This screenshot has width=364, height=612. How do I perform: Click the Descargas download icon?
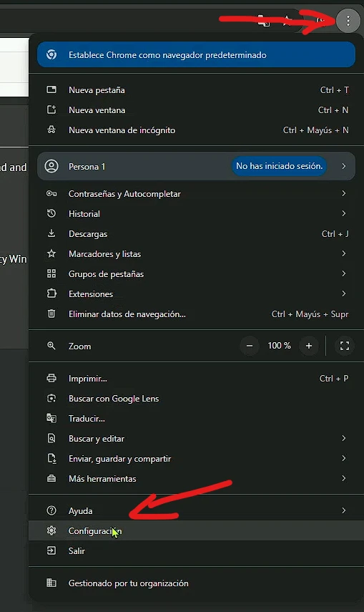point(51,233)
